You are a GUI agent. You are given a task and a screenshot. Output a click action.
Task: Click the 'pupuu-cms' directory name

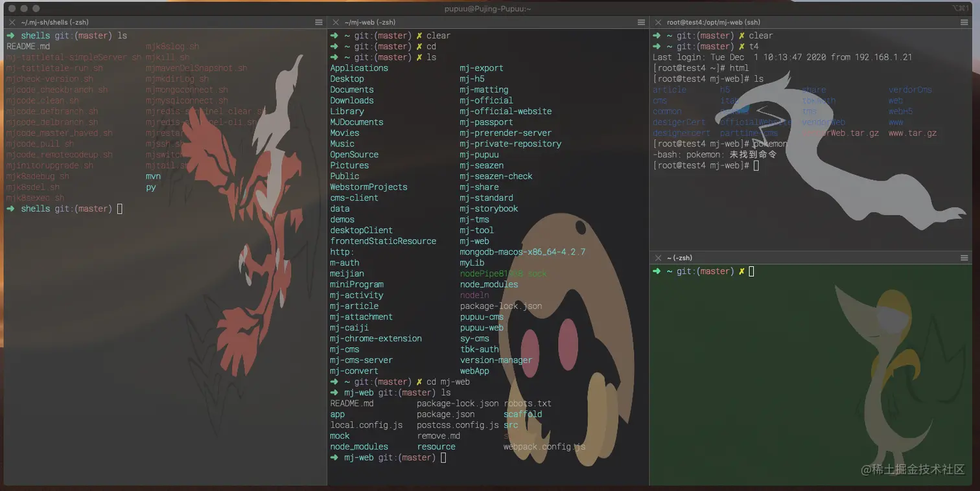click(482, 317)
